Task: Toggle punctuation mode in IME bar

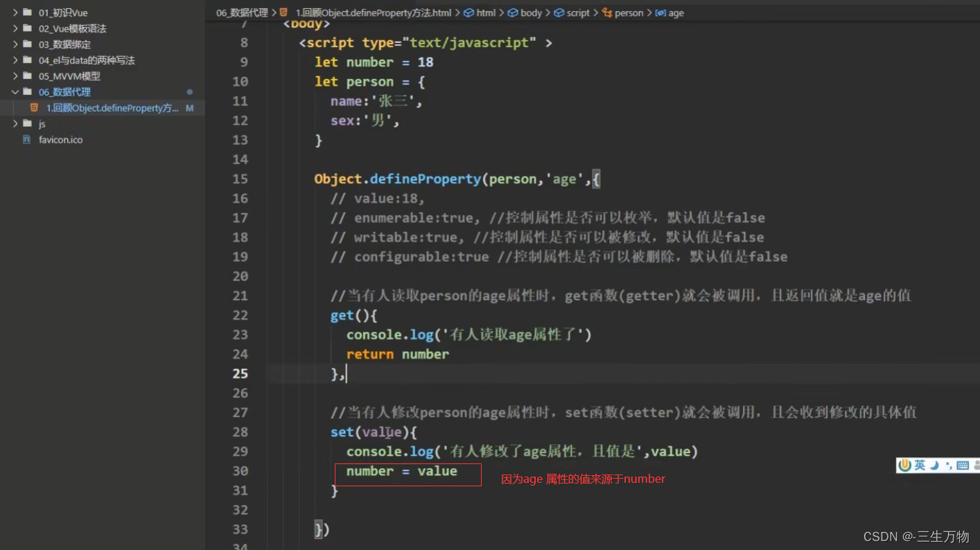Action: click(948, 465)
